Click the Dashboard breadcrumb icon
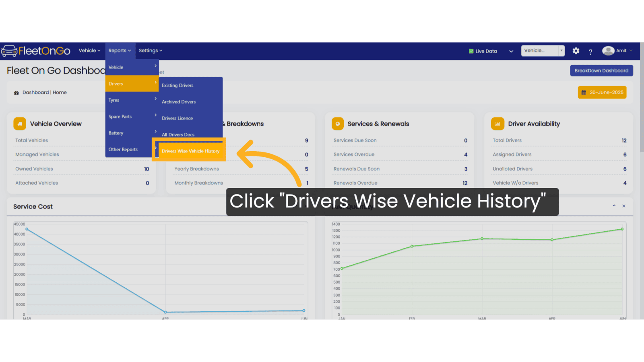The height and width of the screenshot is (362, 644). pyautogui.click(x=17, y=93)
